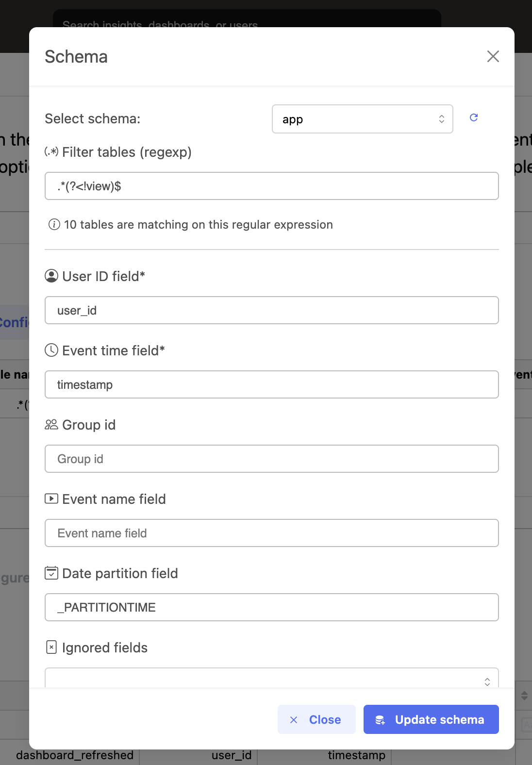Click the people icon next to Group id

point(51,425)
